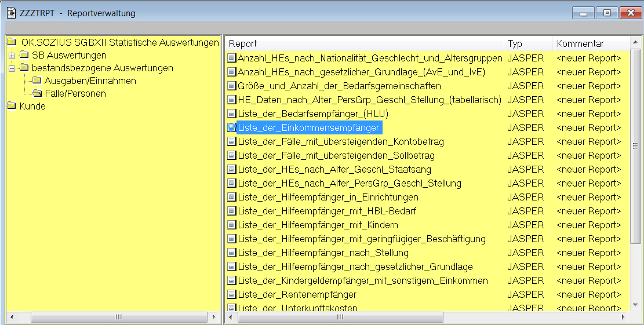This screenshot has width=644, height=325.
Task: Click the report icon beside Liste_der_Bedarfsempfänger_(HLU)
Action: coord(232,114)
